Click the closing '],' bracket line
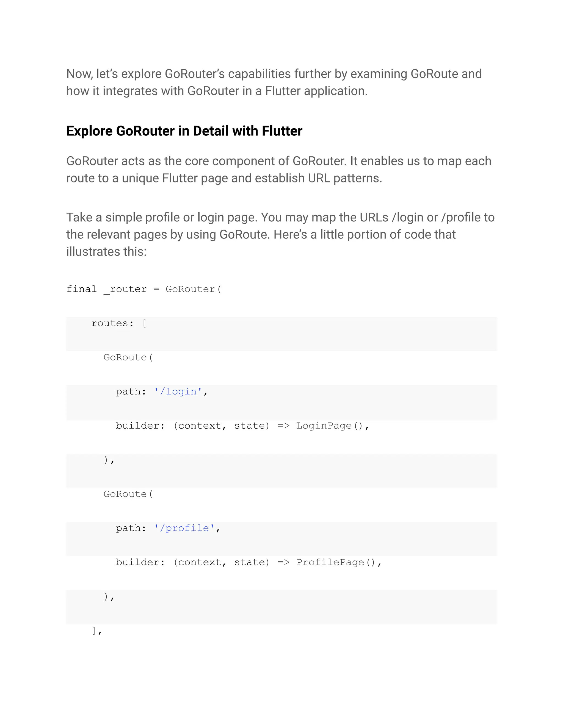Image resolution: width=563 pixels, height=728 pixels. pos(96,631)
